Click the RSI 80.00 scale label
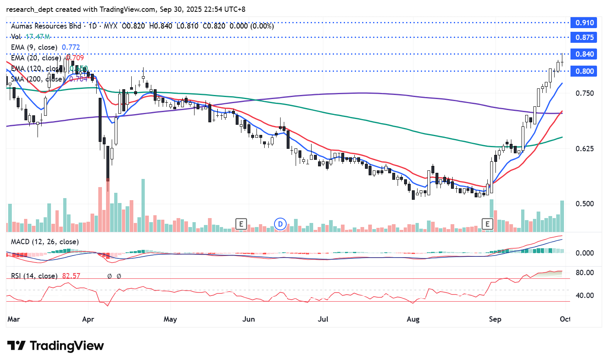This screenshot has width=608, height=364. click(x=584, y=273)
